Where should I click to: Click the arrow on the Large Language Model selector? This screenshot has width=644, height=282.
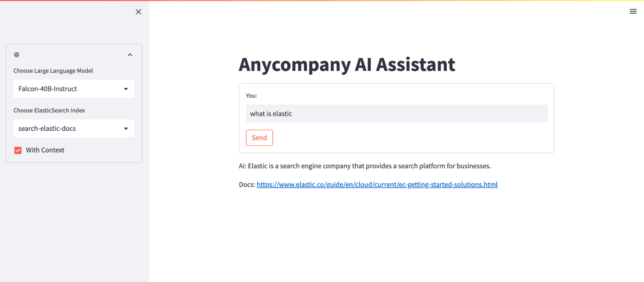[126, 89]
